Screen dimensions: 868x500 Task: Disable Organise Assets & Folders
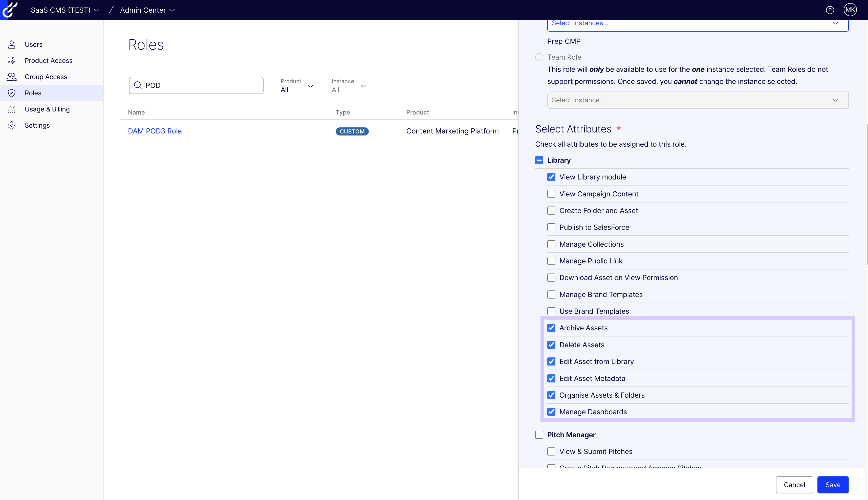551,395
